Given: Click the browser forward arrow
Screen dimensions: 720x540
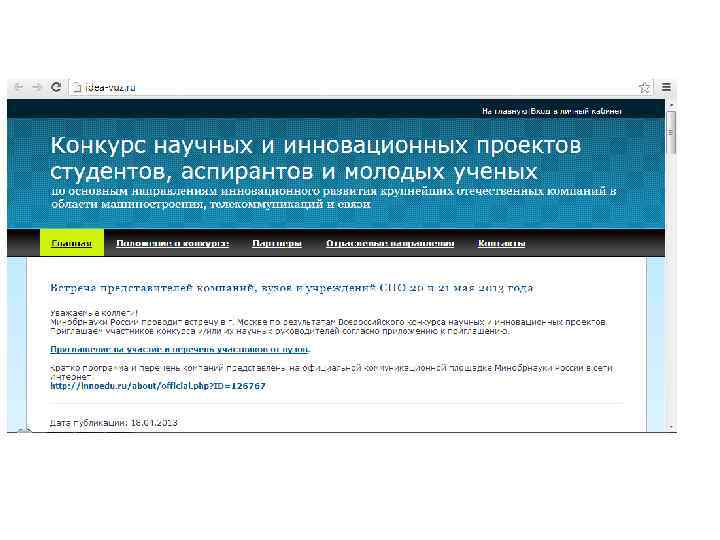Looking at the screenshot, I should click(37, 87).
